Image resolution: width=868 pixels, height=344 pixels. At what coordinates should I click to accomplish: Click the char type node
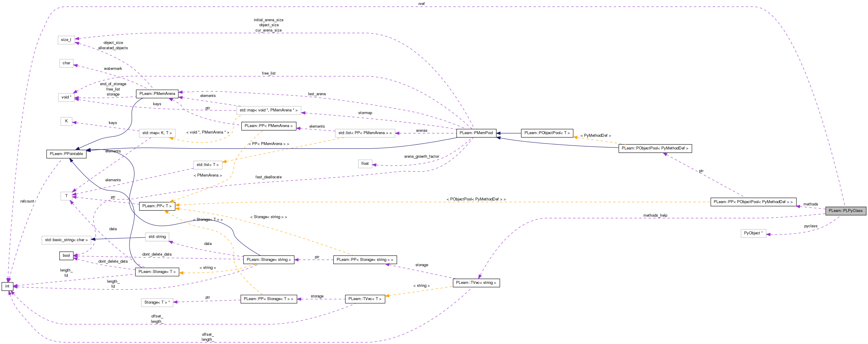pos(66,63)
